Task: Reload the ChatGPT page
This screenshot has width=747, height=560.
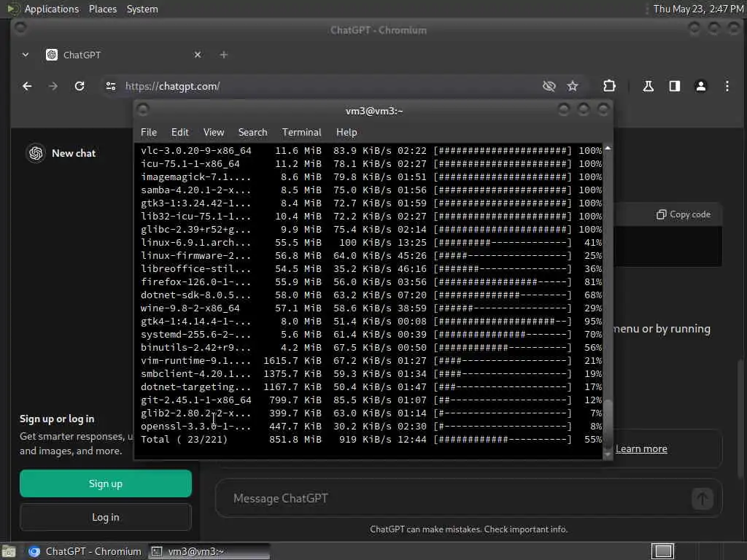Action: click(x=80, y=86)
